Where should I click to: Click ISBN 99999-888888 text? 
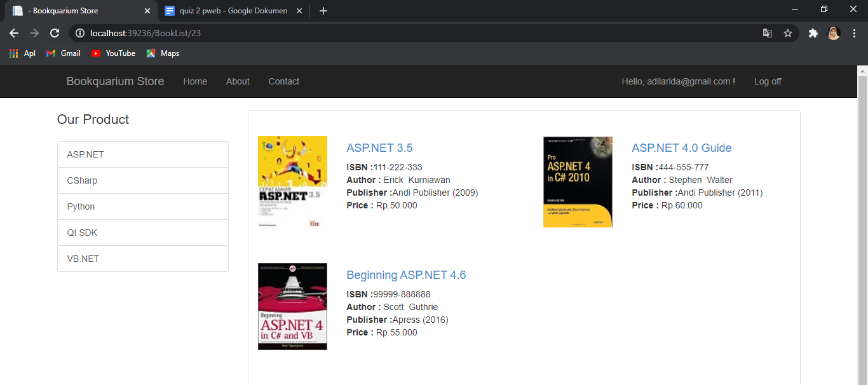pos(402,294)
